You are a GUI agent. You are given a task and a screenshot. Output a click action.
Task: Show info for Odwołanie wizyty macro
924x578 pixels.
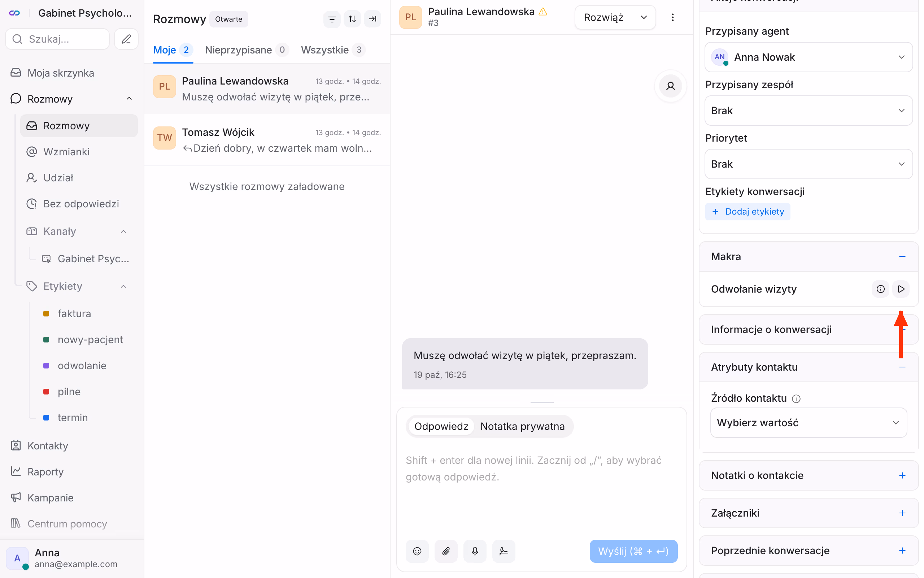click(x=880, y=289)
